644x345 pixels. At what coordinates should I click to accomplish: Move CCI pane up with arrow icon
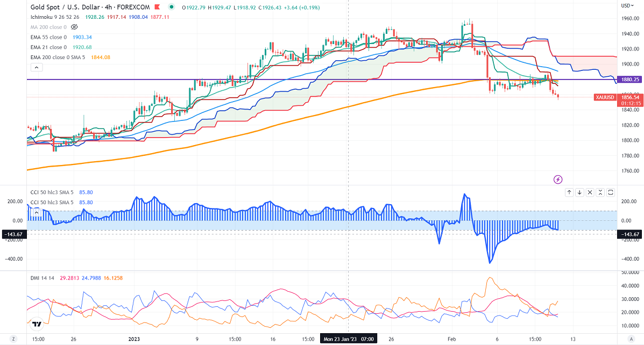pos(569,192)
